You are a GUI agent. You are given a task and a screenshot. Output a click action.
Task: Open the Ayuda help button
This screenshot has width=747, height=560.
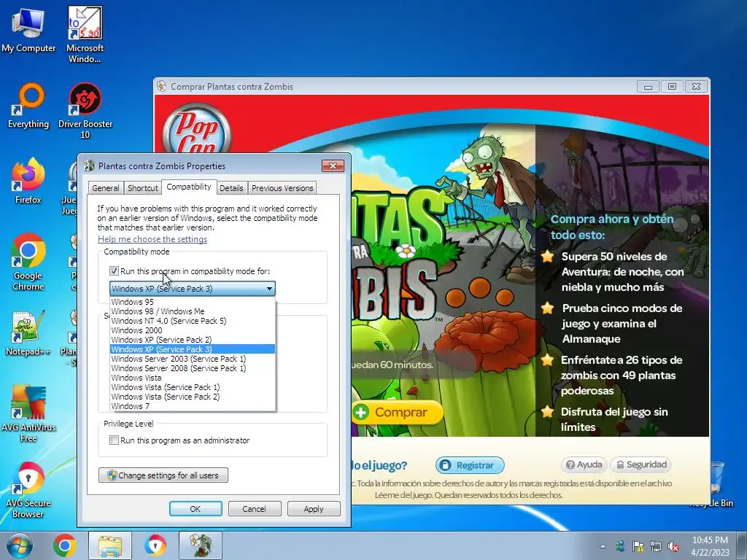(x=584, y=464)
